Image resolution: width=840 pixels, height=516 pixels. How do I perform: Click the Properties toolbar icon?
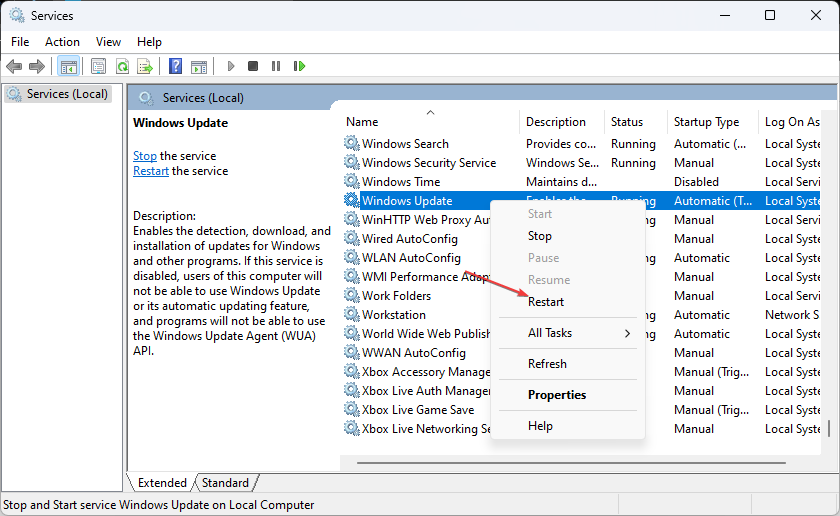[98, 66]
